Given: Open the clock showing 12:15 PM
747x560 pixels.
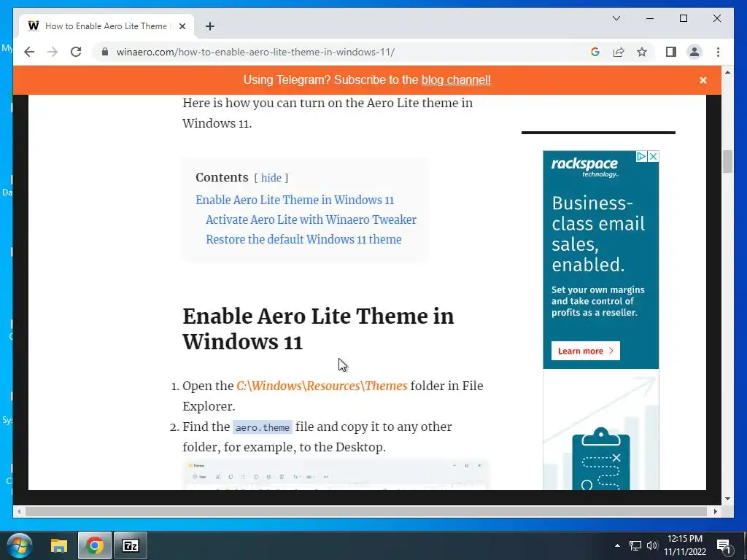Looking at the screenshot, I should 685,545.
